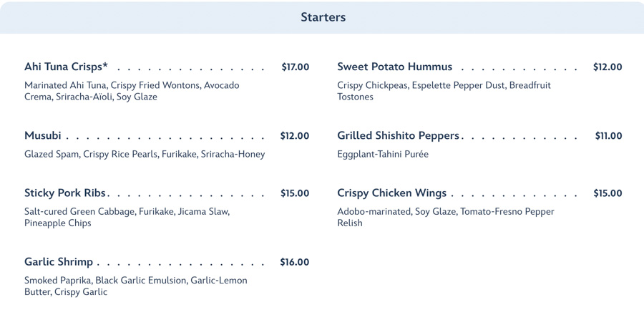Select the Crispy Chicken Wings item

coord(391,193)
